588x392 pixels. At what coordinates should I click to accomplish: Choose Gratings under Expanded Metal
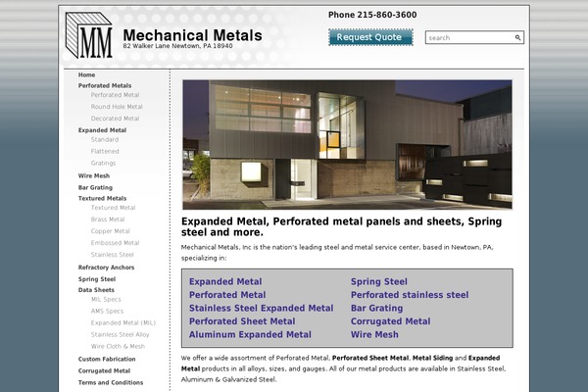[x=103, y=163]
